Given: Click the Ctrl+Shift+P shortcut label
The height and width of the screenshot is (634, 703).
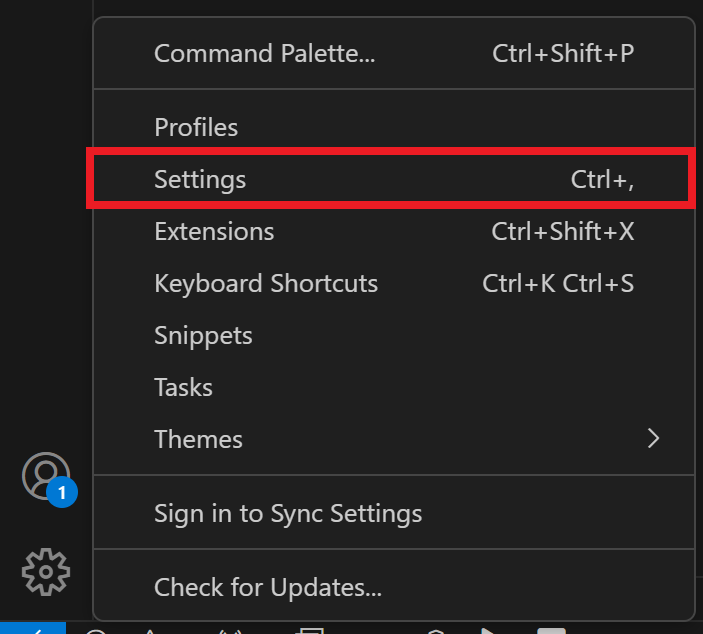Looking at the screenshot, I should pos(563,53).
